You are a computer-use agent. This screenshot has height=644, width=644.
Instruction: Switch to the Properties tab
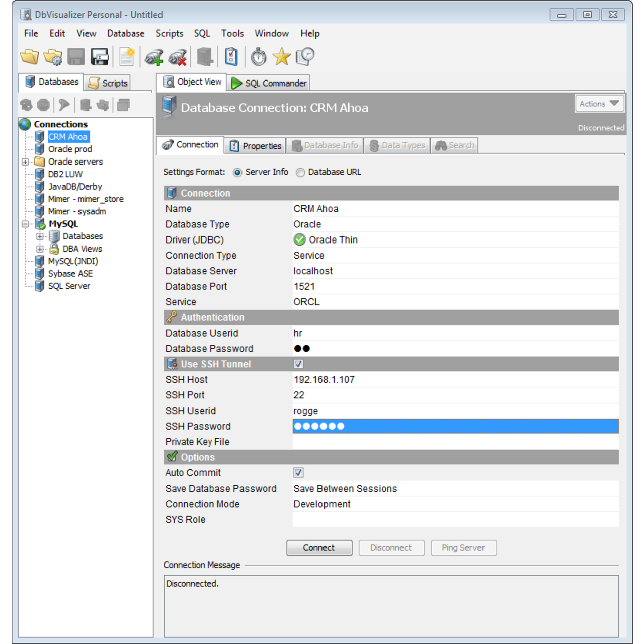pos(256,146)
